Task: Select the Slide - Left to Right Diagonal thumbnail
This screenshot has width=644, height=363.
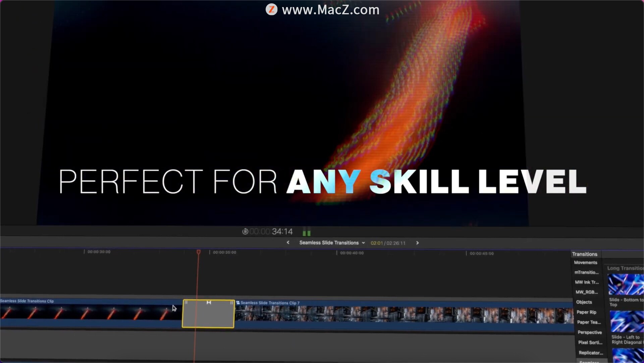Action: (626, 321)
